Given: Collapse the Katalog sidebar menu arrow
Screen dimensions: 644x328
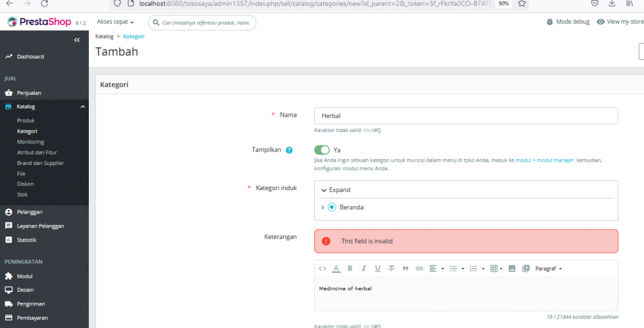Looking at the screenshot, I should pyautogui.click(x=82, y=107).
